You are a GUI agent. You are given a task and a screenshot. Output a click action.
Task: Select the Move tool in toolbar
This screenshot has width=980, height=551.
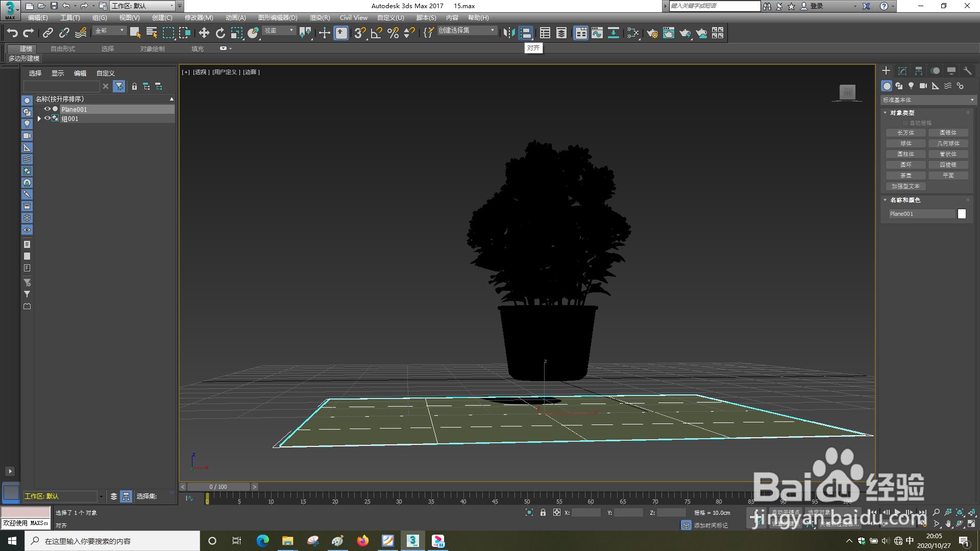pyautogui.click(x=204, y=33)
